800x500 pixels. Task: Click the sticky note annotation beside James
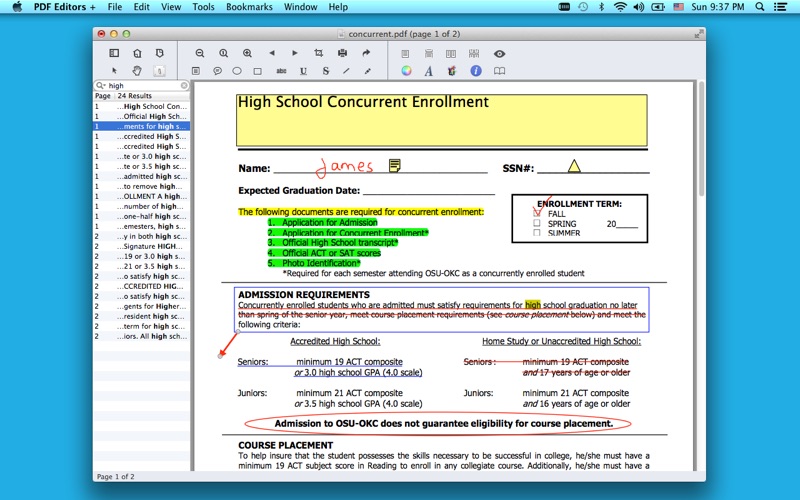pyautogui.click(x=394, y=165)
